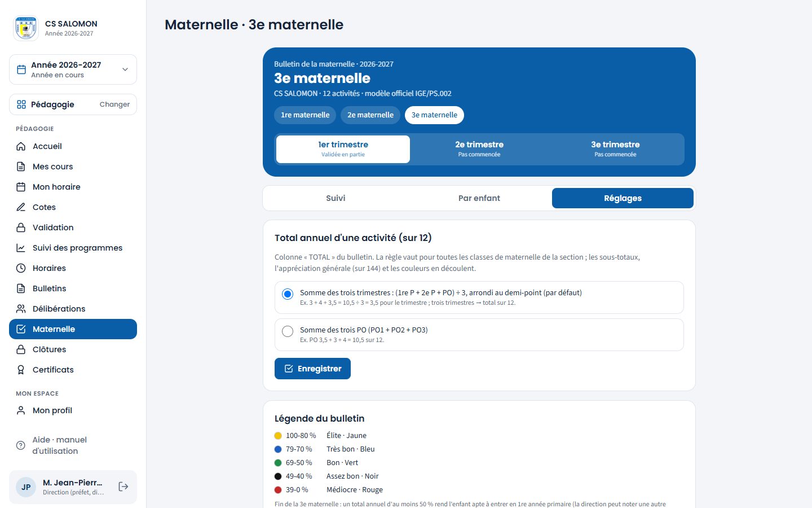Select the 'Somme des trois PO' radio option
Image resolution: width=812 pixels, height=508 pixels.
[288, 331]
